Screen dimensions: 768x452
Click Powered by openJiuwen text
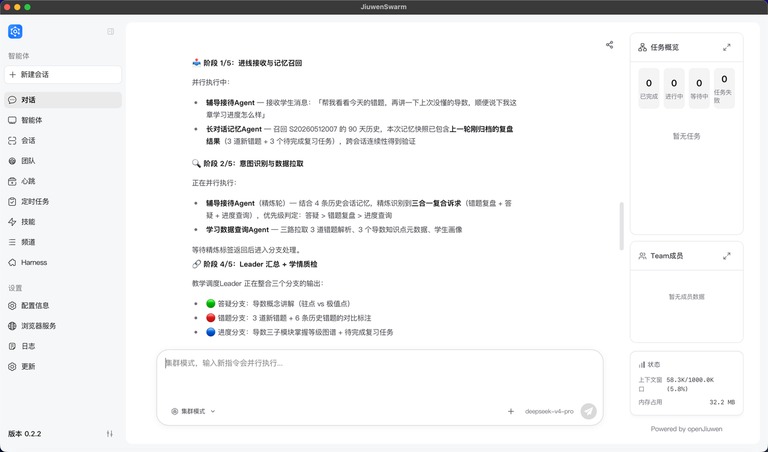(686, 429)
